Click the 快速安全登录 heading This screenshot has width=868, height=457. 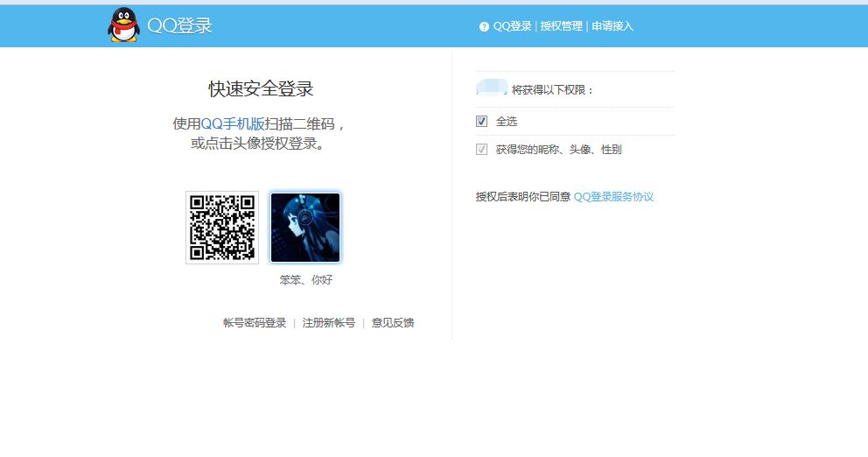point(261,88)
